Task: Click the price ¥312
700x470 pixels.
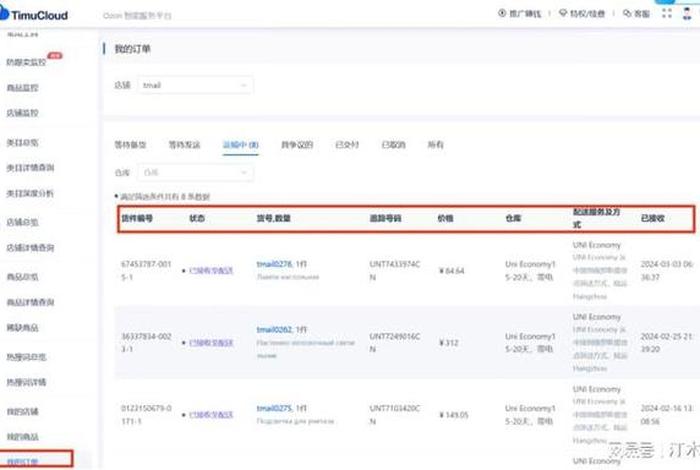Action: [x=448, y=343]
